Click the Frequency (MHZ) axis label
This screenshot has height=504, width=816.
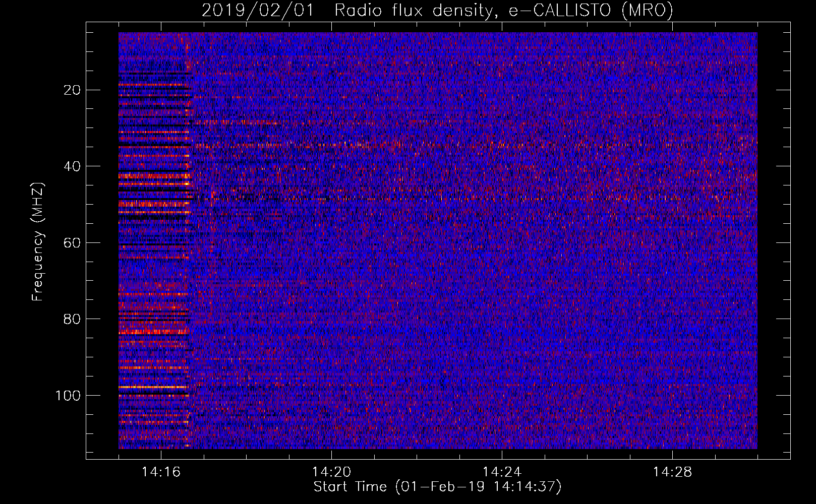click(38, 241)
